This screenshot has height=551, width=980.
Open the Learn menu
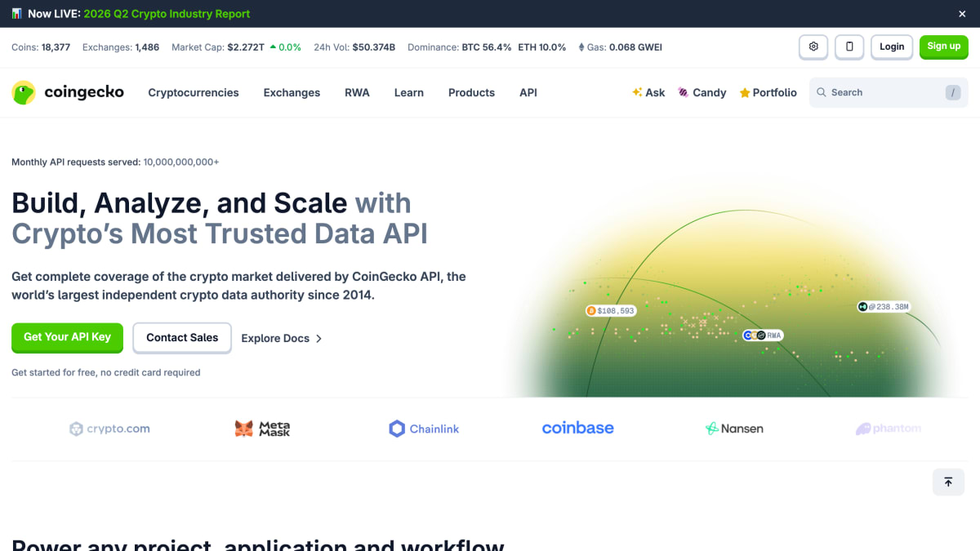[408, 93]
